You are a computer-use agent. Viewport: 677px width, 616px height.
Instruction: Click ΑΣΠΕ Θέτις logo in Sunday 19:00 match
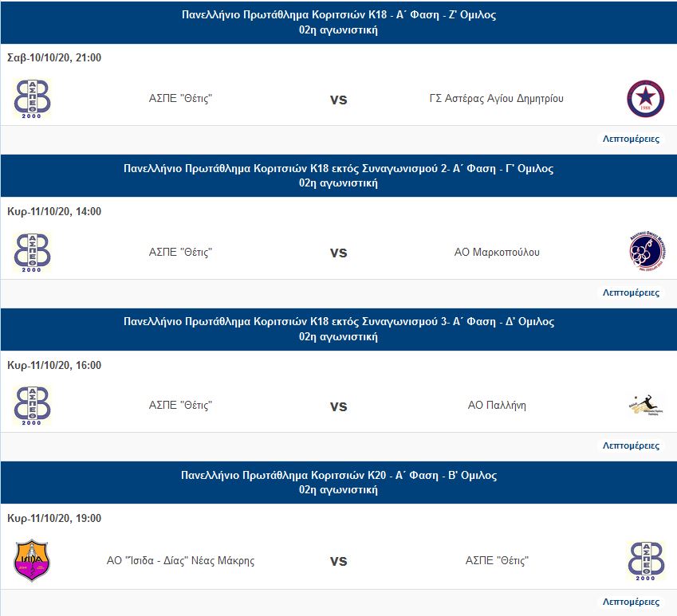pos(645,560)
